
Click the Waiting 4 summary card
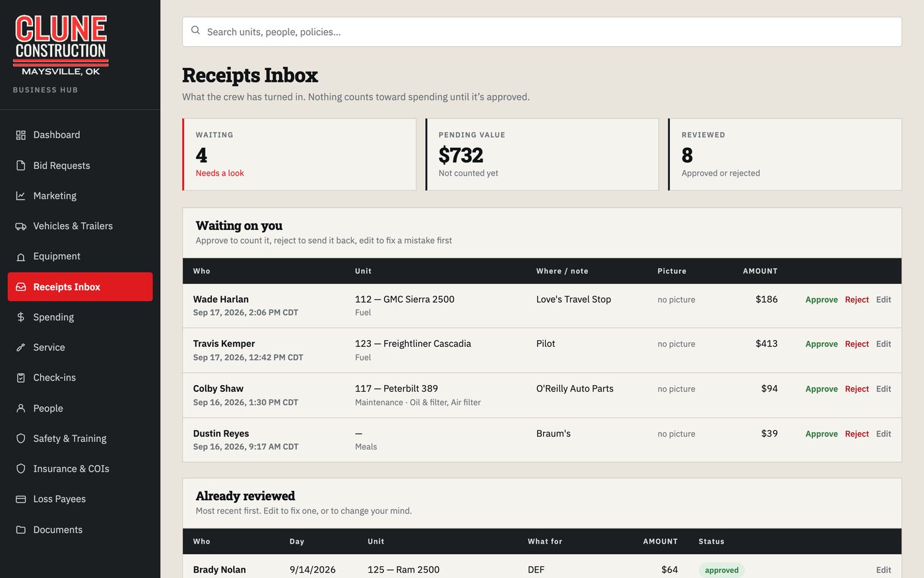click(x=299, y=155)
